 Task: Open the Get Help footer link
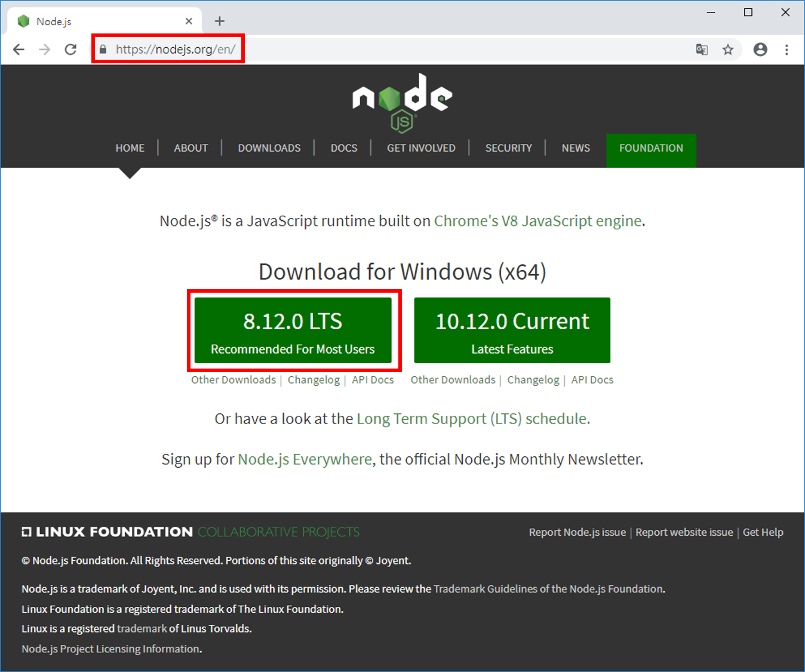pos(763,532)
